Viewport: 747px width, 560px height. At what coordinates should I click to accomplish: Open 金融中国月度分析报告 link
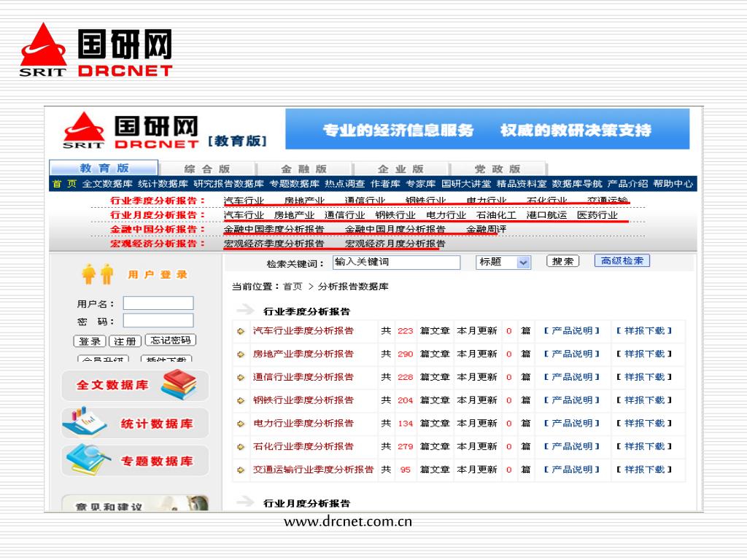pyautogui.click(x=395, y=229)
